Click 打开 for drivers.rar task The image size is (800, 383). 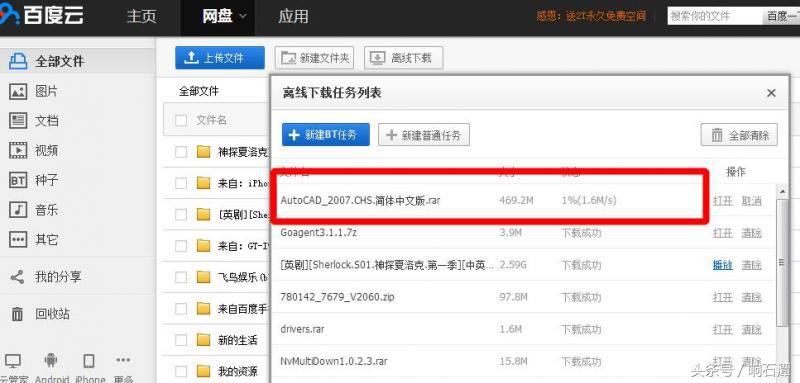(723, 329)
